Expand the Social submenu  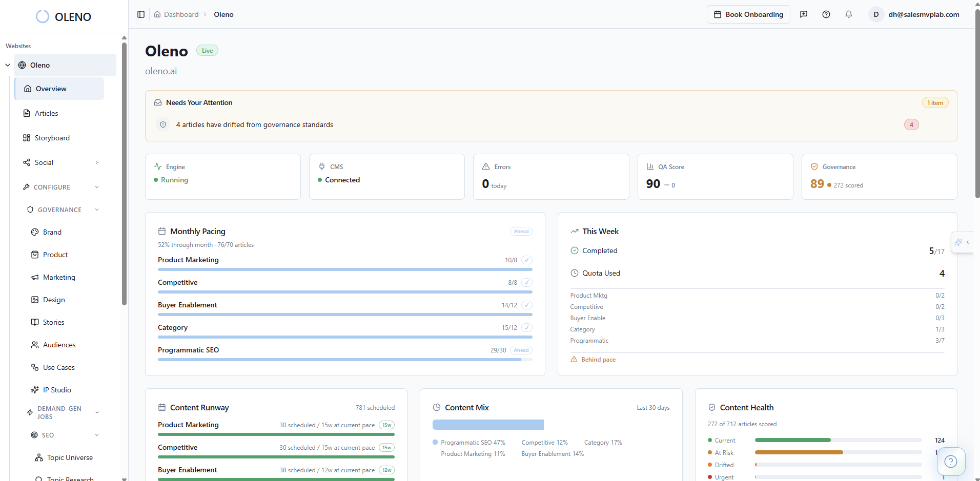pyautogui.click(x=97, y=162)
